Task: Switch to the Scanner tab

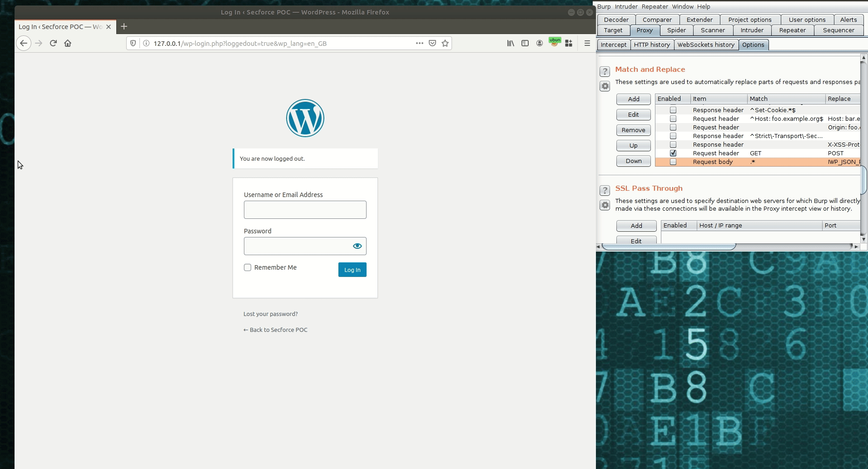Action: (713, 30)
